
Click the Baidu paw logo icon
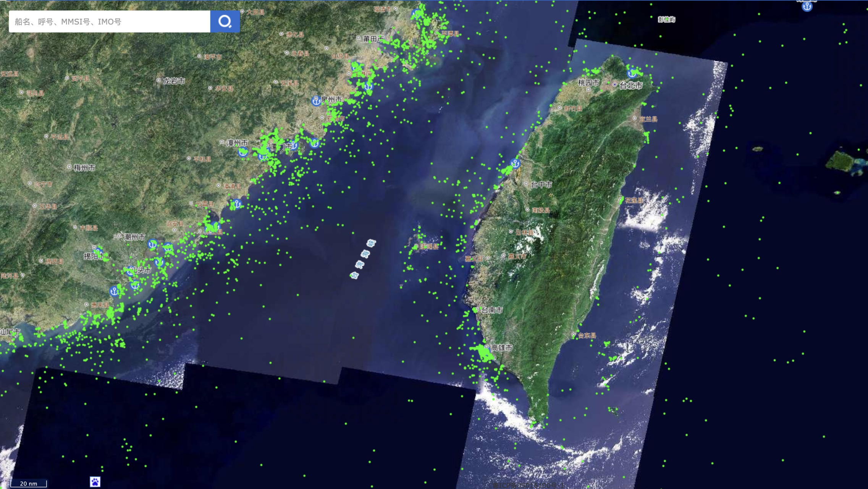pos(95,482)
